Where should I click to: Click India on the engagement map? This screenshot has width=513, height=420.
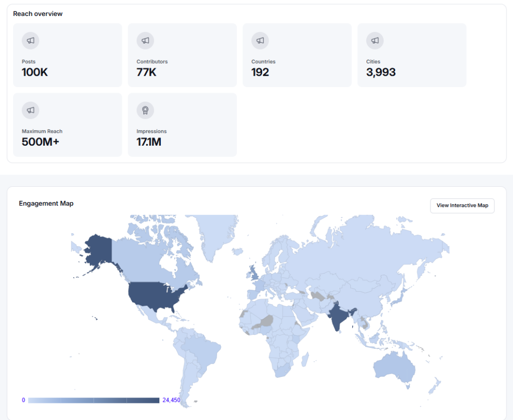pos(339,315)
